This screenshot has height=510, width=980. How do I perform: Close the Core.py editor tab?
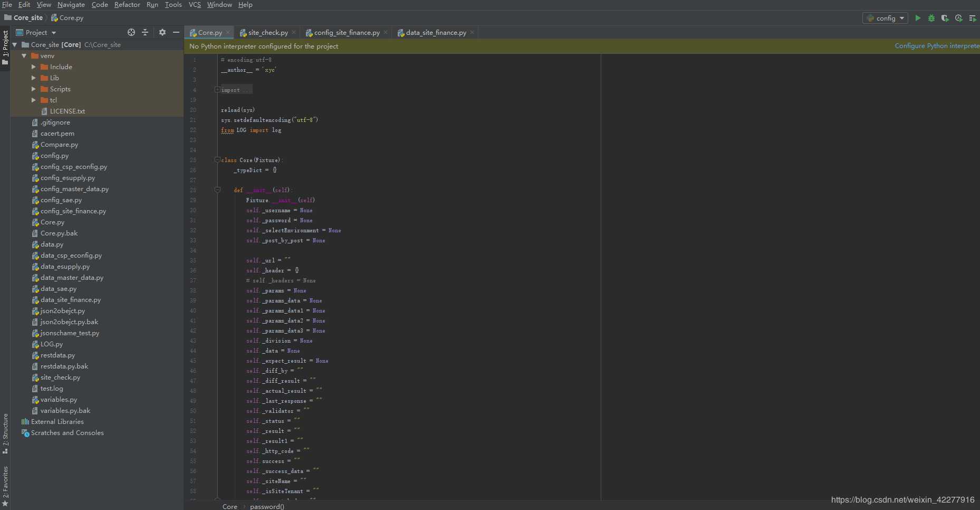tap(228, 32)
